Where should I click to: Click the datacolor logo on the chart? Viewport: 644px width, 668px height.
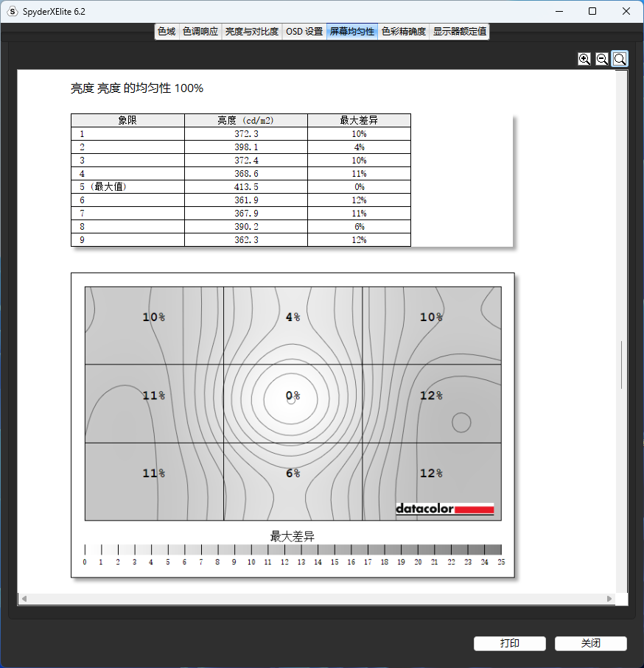point(444,509)
